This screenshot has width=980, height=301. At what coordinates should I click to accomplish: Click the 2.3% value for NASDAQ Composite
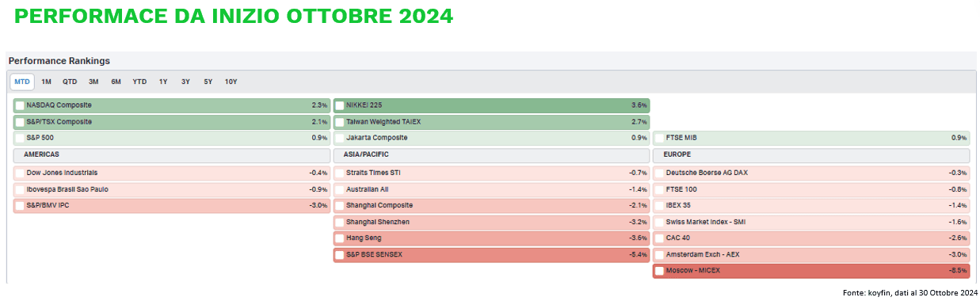[x=319, y=105]
